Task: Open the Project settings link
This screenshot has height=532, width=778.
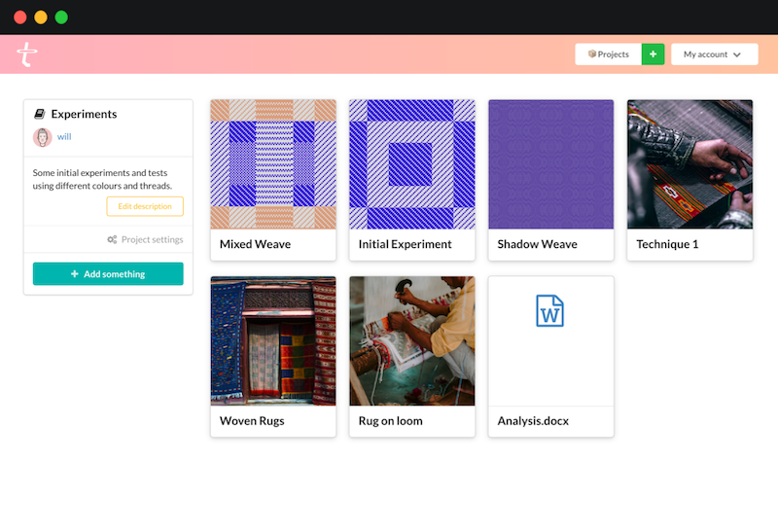Action: (x=152, y=239)
